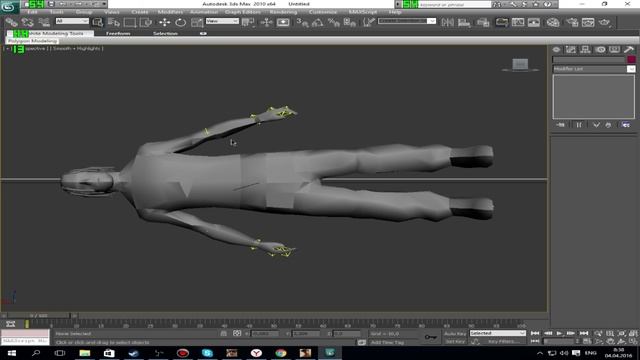Open the Display command panel tab
The width and height of the screenshot is (640, 360).
tap(614, 50)
